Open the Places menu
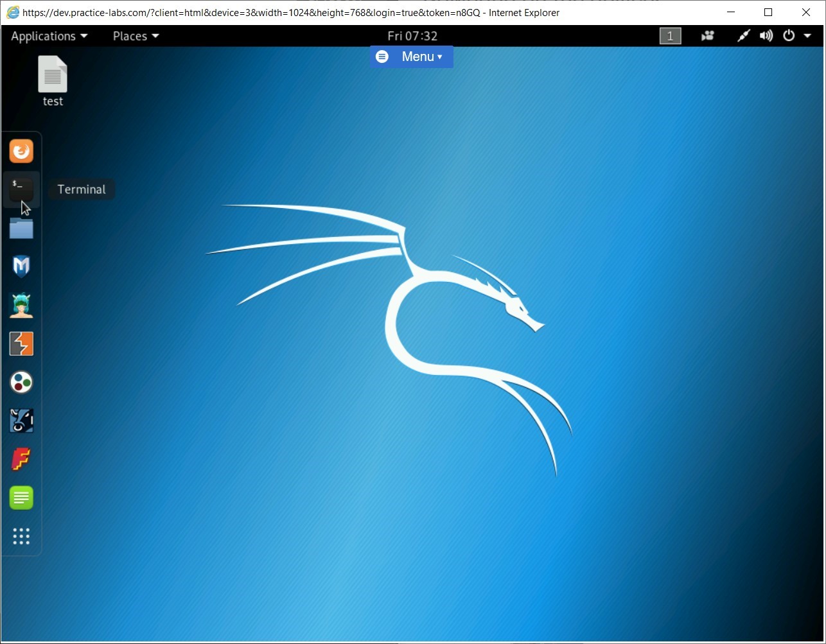 pos(134,36)
